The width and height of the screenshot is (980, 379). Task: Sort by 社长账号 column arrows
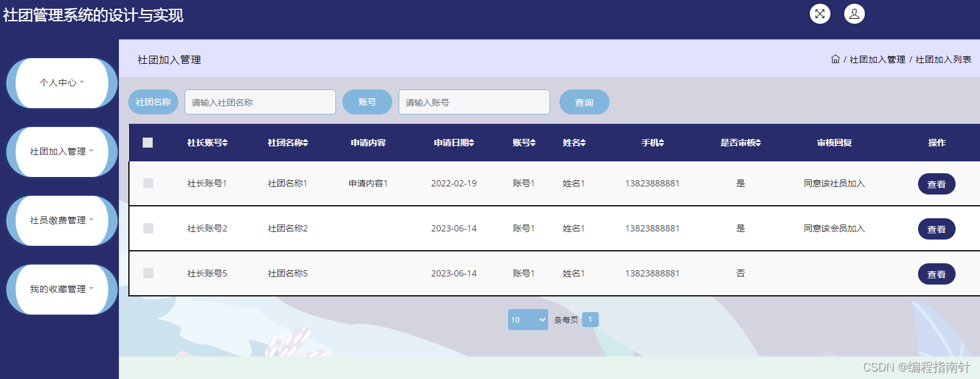(x=225, y=143)
